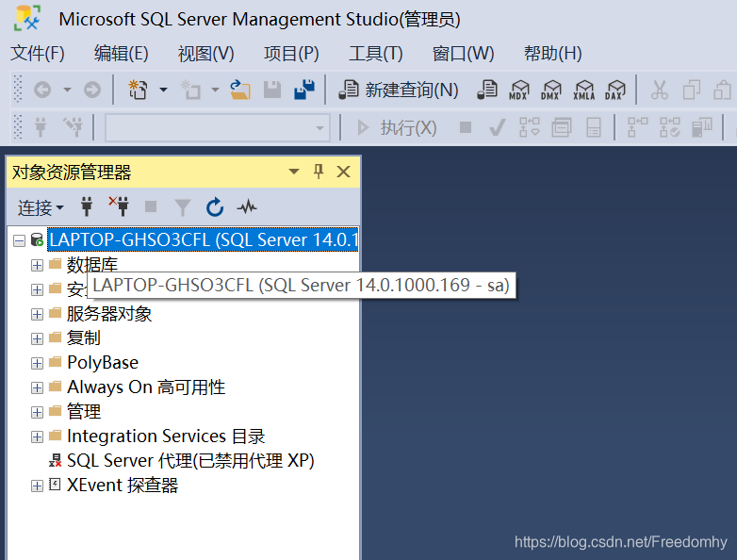
Task: Open the 帮助(H) menu
Action: [x=552, y=53]
